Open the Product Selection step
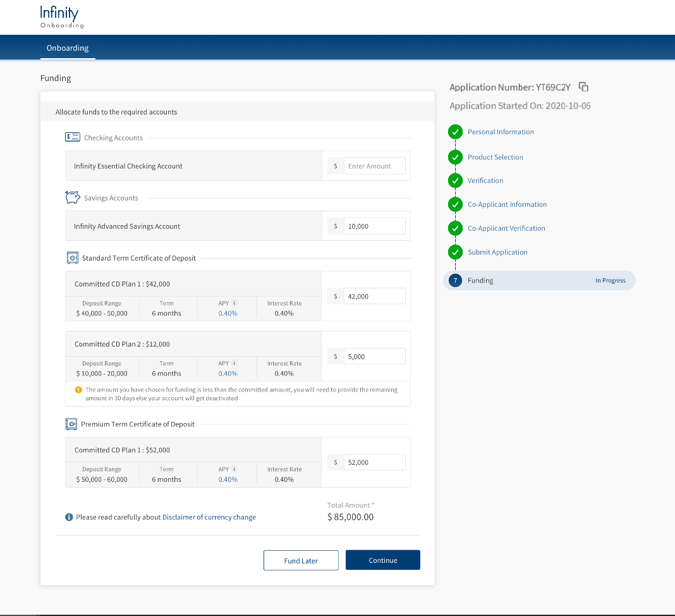 click(495, 157)
